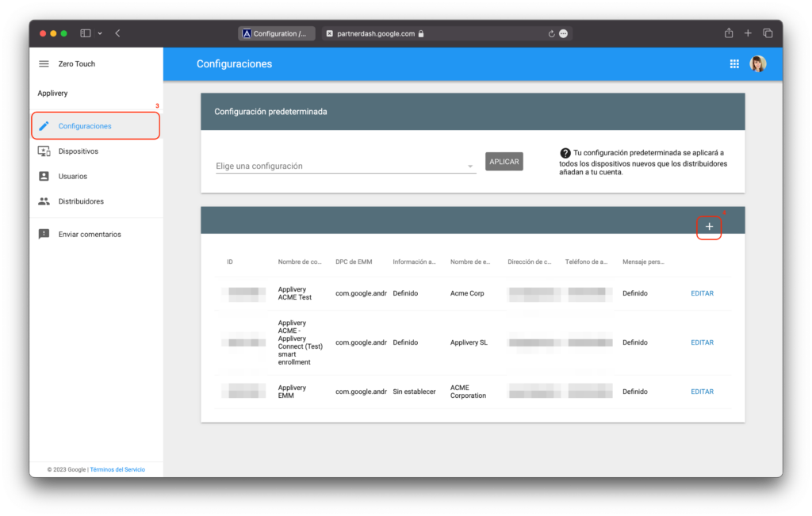812x516 pixels.
Task: Click the Distribuidores people icon
Action: 44,201
